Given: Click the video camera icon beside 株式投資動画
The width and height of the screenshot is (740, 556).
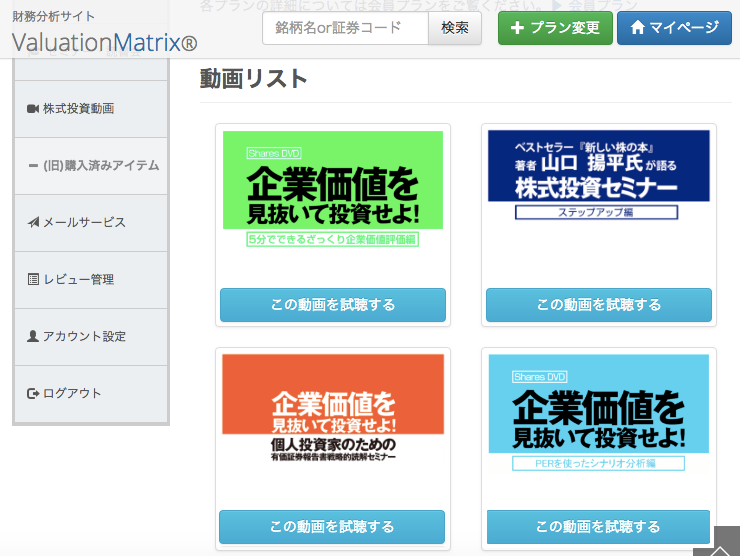Looking at the screenshot, I should point(33,108).
